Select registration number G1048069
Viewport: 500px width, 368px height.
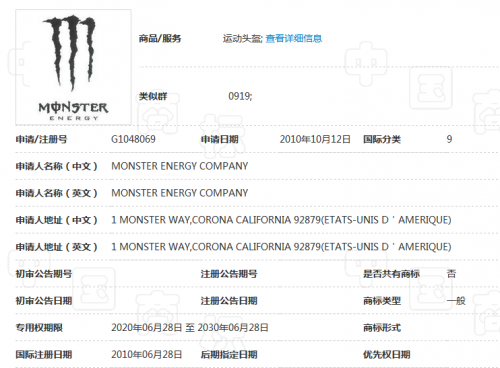pyautogui.click(x=133, y=139)
